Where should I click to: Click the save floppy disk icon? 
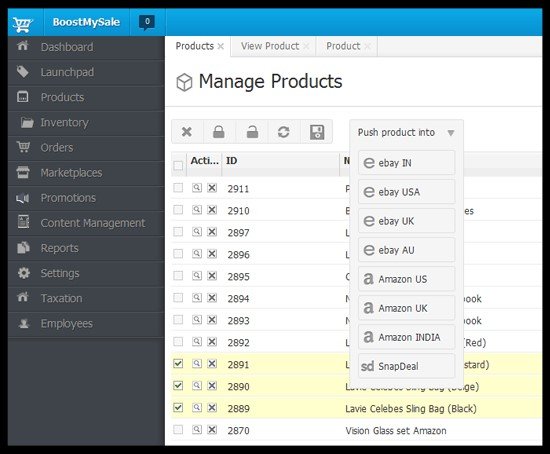click(317, 132)
